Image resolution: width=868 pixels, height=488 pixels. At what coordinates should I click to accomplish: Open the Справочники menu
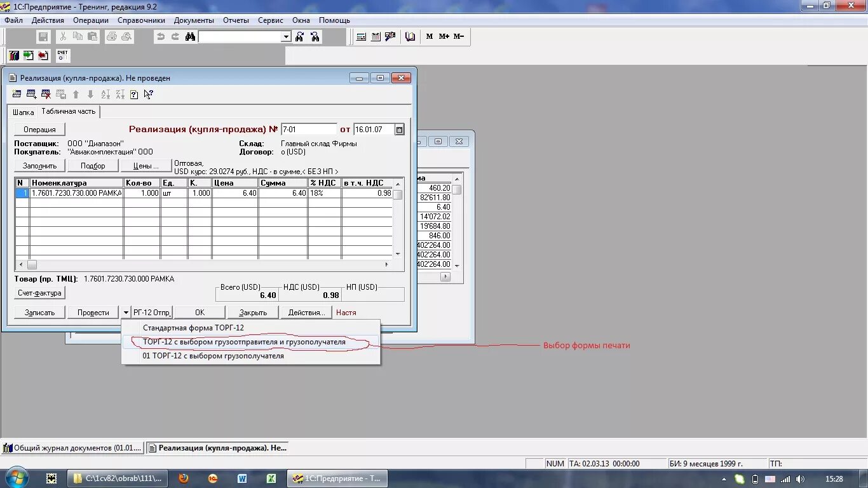click(142, 20)
